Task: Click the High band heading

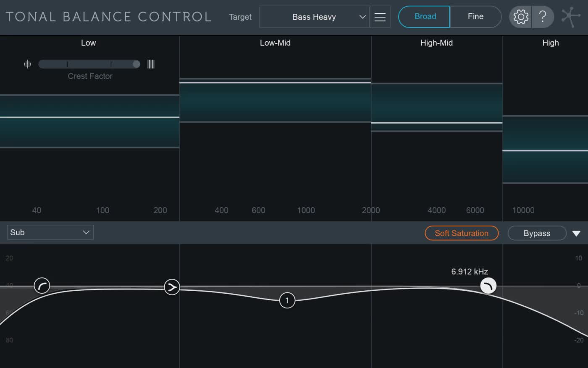Action: (550, 43)
